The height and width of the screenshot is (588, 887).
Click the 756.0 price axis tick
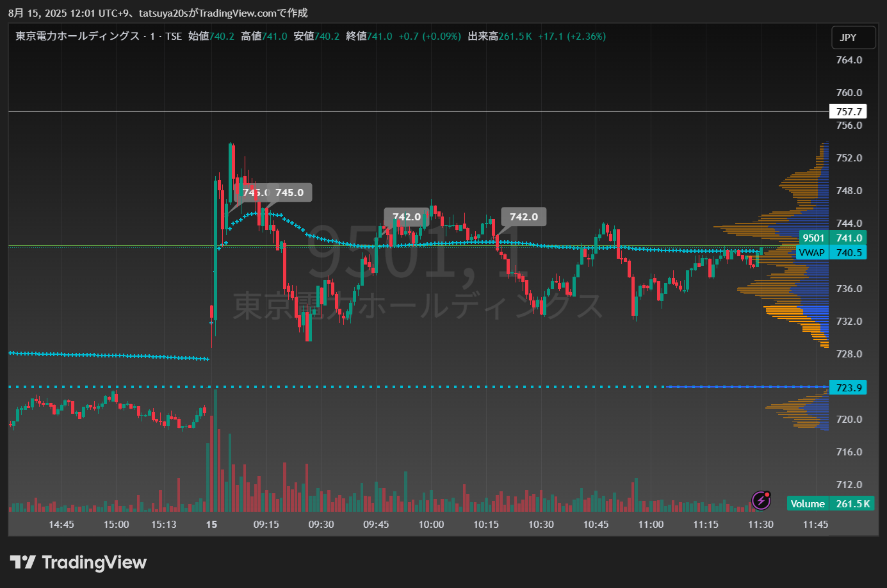pos(849,126)
